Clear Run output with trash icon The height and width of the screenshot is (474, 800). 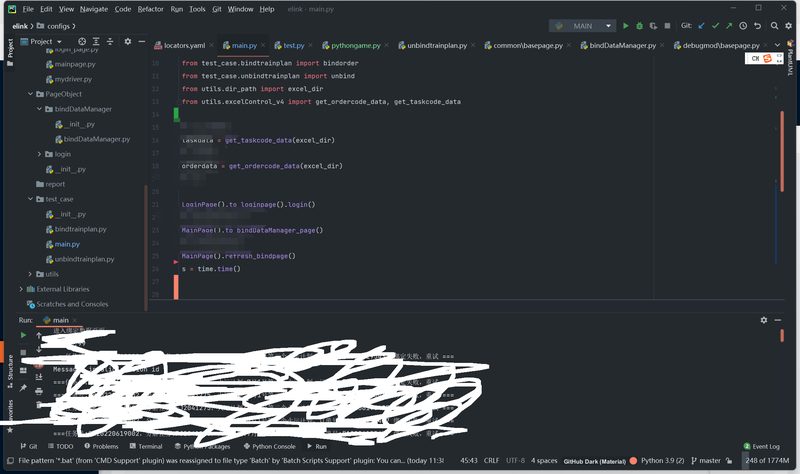39,405
